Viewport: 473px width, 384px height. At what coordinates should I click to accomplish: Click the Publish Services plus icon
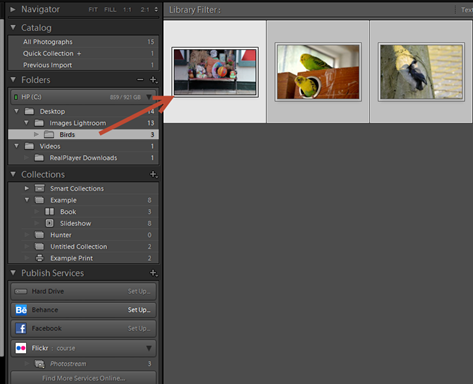[x=153, y=273]
